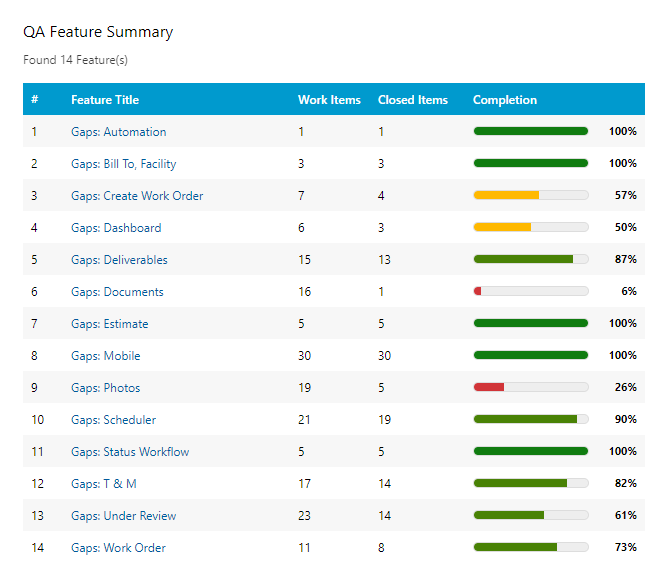Open the Gaps: T & M link

(x=104, y=484)
